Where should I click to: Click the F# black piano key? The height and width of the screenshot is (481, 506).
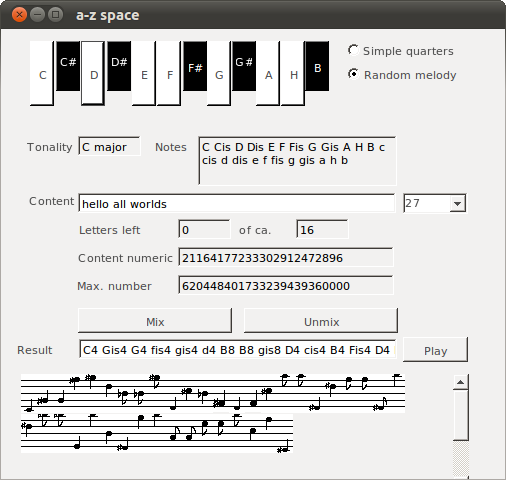pos(195,66)
